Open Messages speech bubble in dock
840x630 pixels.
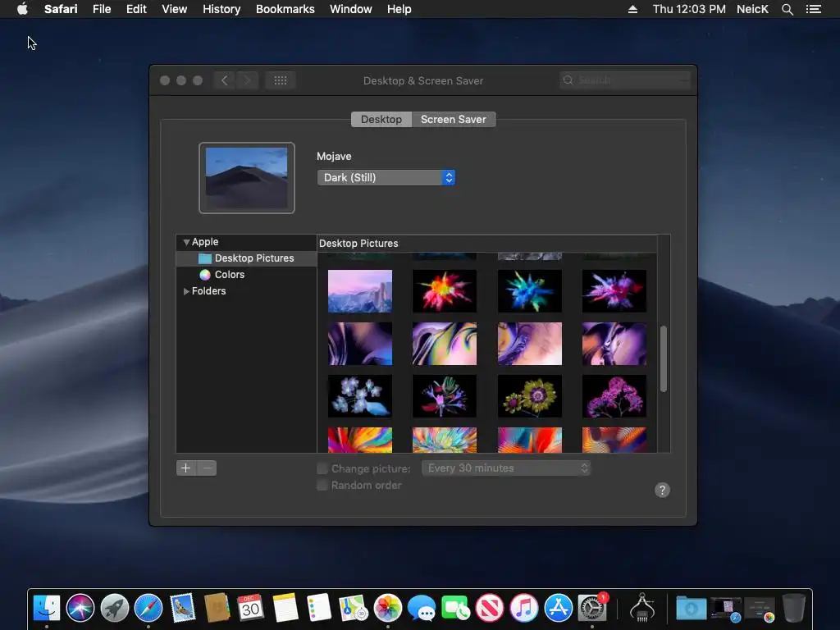422,609
